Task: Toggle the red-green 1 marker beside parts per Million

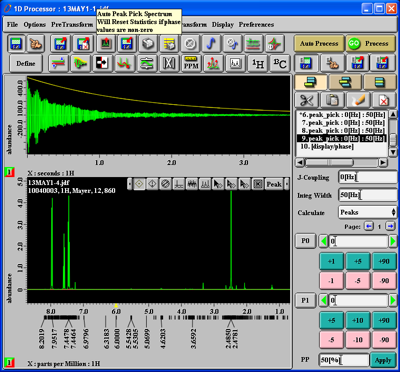Action: (x=9, y=362)
